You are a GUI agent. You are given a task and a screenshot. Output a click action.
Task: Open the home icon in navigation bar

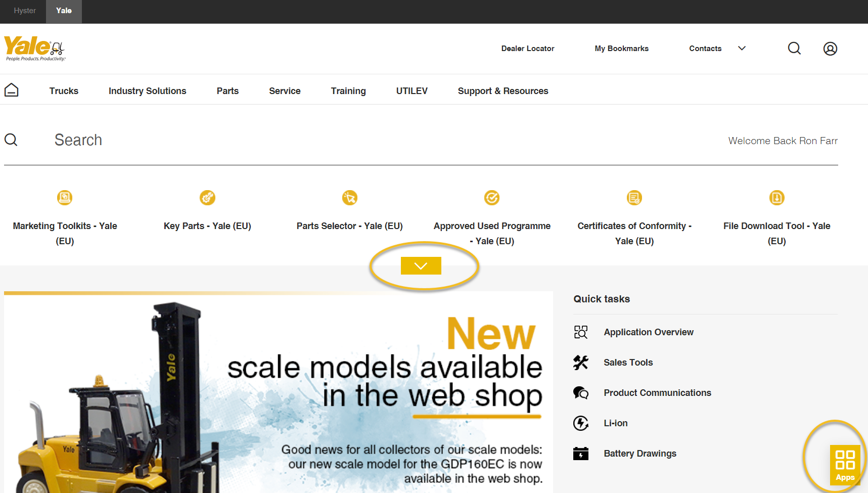[x=12, y=90]
